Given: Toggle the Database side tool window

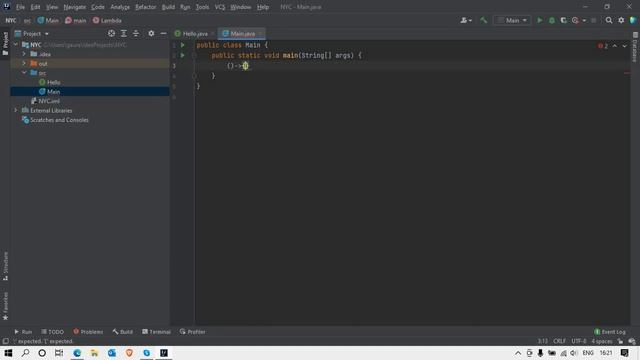Looking at the screenshot, I should [x=635, y=47].
